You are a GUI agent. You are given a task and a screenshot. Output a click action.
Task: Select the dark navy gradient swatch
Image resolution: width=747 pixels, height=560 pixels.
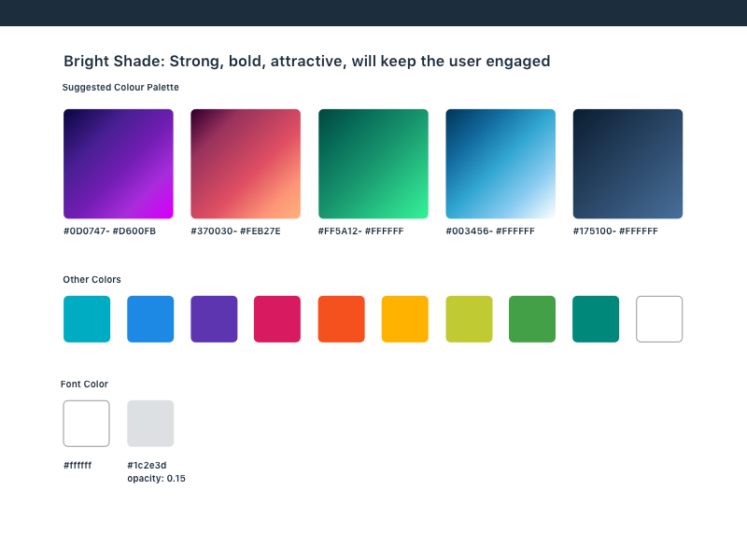(627, 164)
